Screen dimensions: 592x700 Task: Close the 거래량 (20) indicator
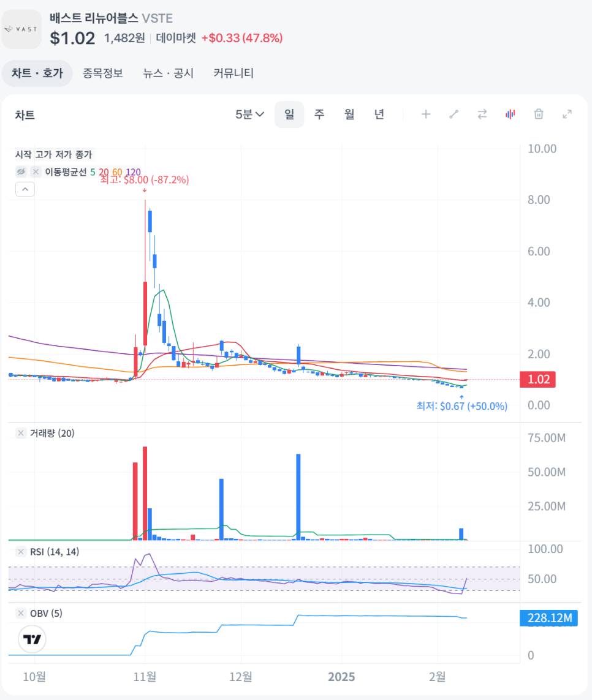coord(21,433)
